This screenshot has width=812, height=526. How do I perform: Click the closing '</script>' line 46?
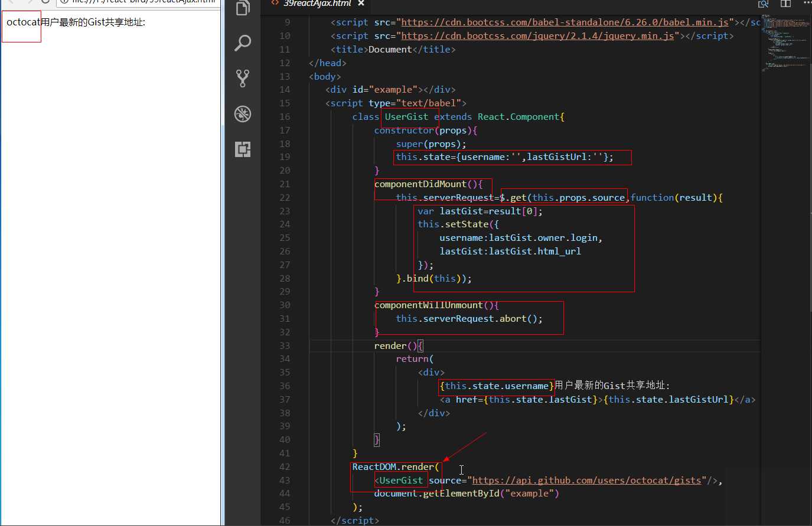[355, 520]
